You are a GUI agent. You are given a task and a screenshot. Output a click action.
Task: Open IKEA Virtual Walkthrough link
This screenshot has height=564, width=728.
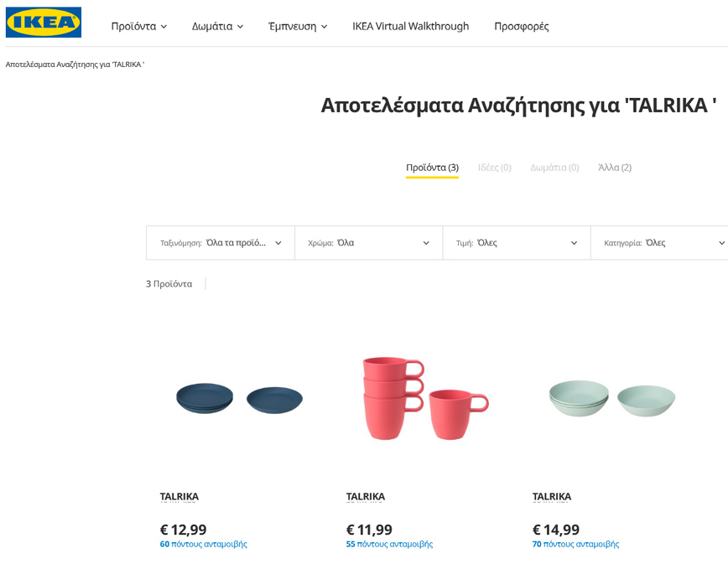click(410, 26)
